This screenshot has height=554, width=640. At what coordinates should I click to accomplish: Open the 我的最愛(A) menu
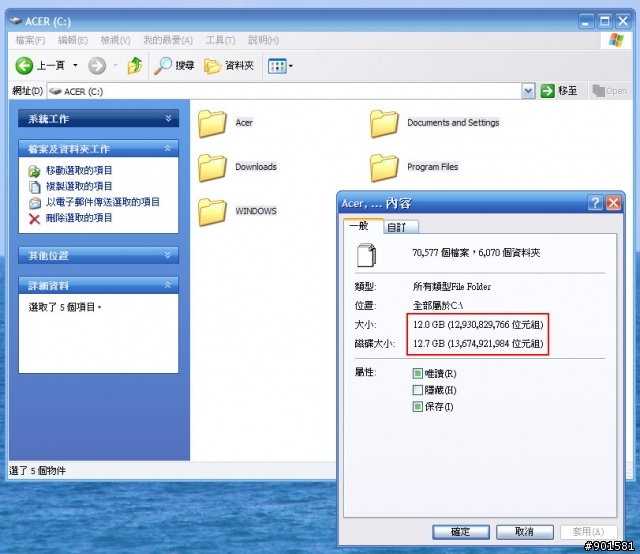click(168, 40)
